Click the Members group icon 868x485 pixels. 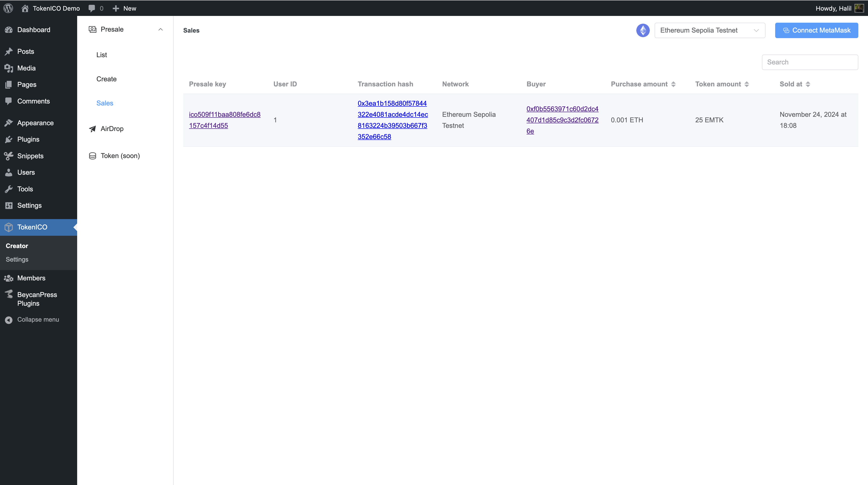click(9, 278)
